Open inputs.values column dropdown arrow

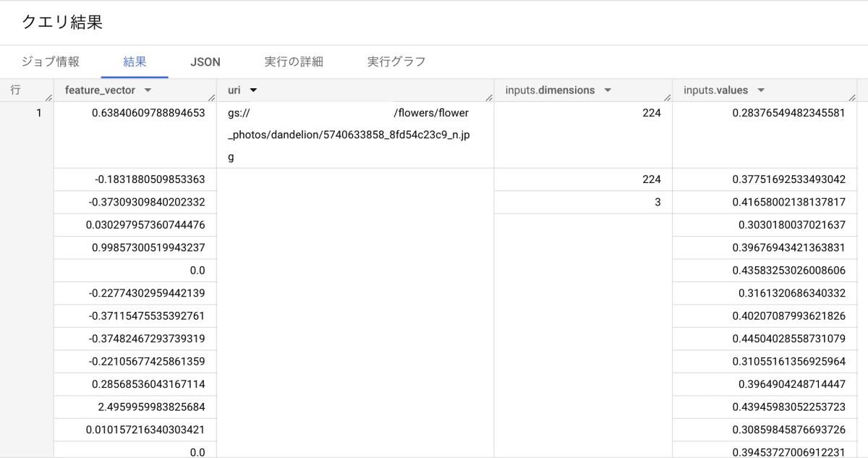tap(761, 90)
